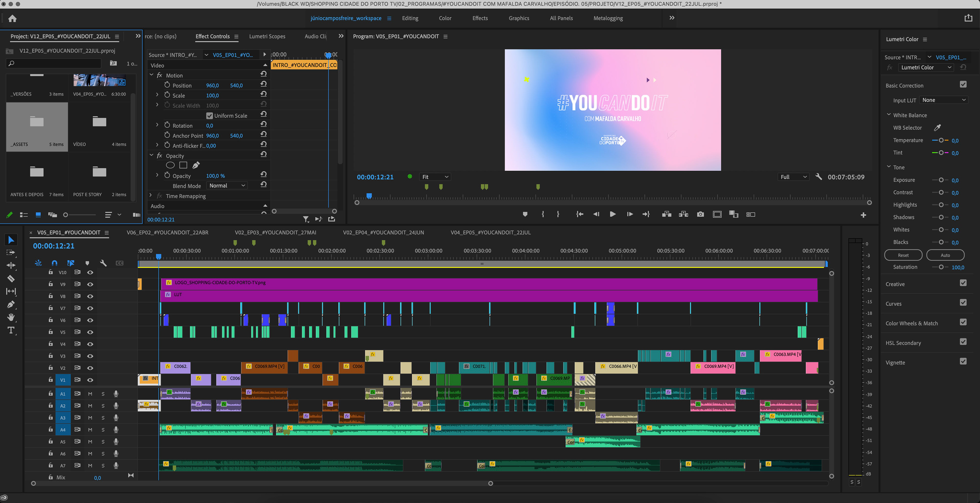Open the Home screen icon
The image size is (980, 503).
(x=13, y=18)
